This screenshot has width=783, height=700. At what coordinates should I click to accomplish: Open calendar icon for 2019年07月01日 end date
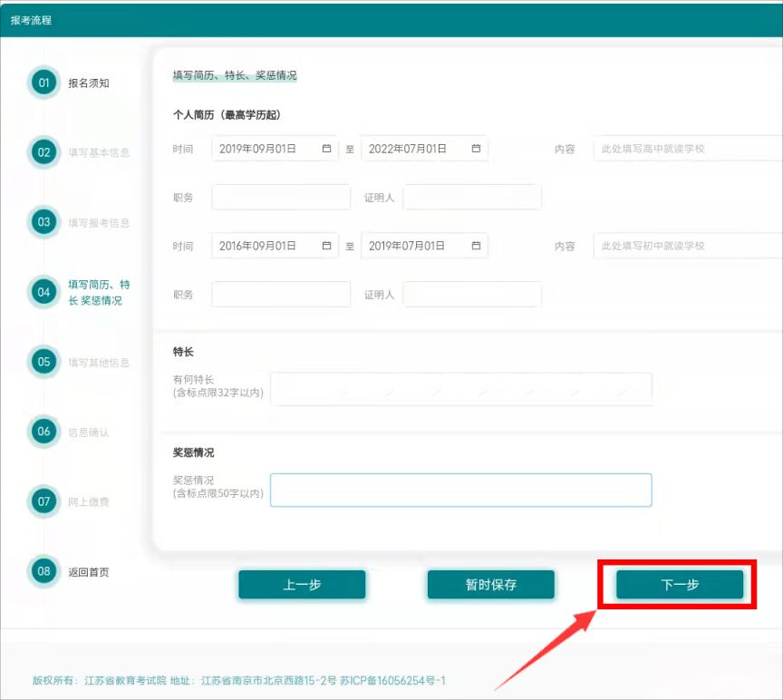(x=476, y=246)
